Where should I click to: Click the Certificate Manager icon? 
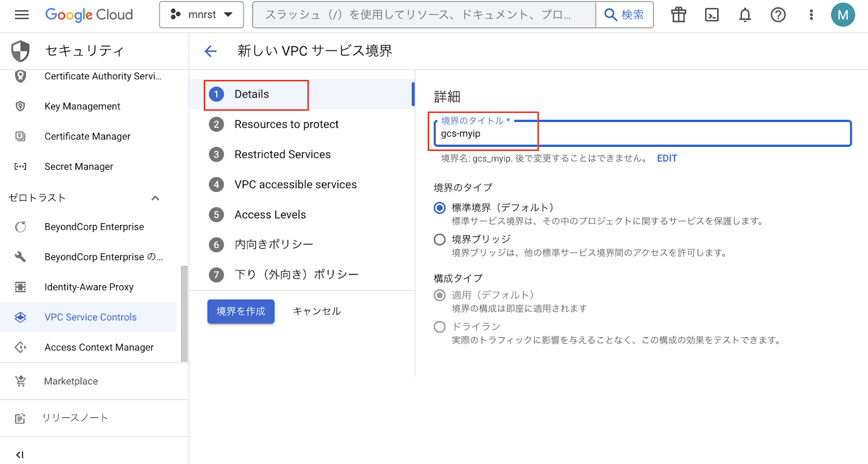tap(21, 137)
